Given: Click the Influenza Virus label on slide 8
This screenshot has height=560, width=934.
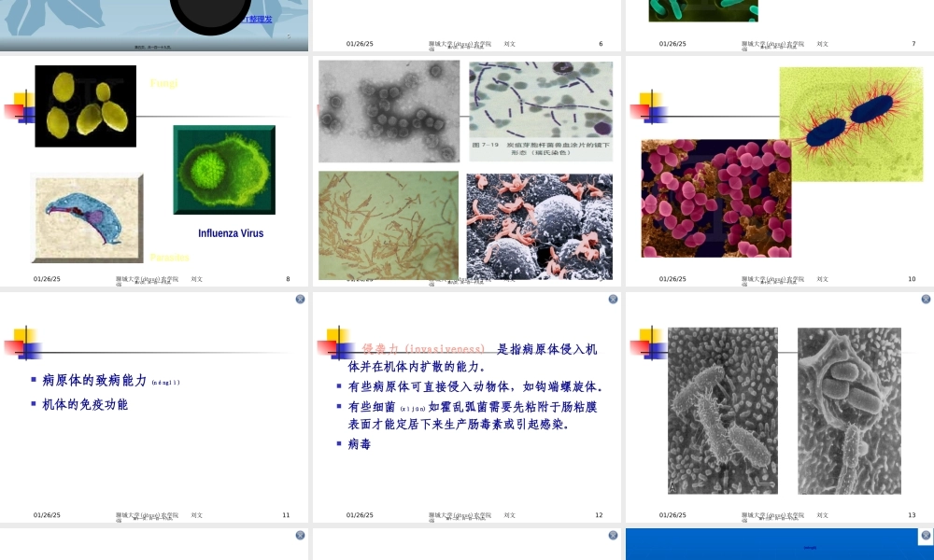Looking at the screenshot, I should 229,232.
